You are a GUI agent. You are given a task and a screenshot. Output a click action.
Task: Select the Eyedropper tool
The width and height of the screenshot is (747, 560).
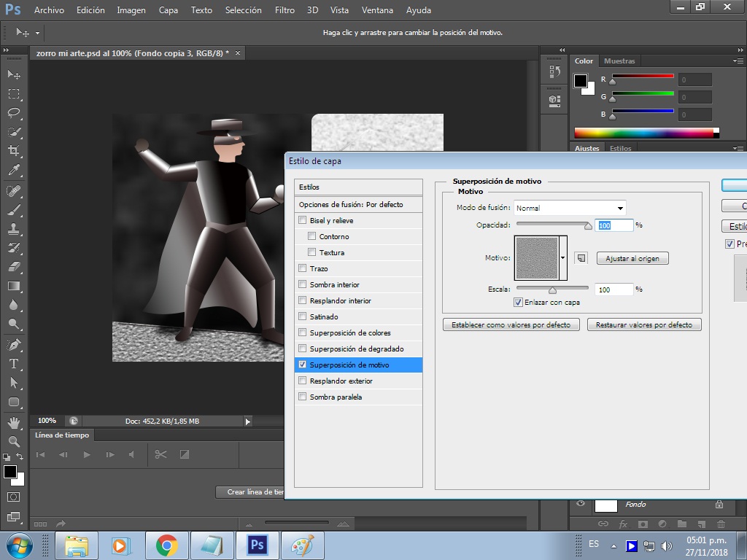[x=14, y=170]
